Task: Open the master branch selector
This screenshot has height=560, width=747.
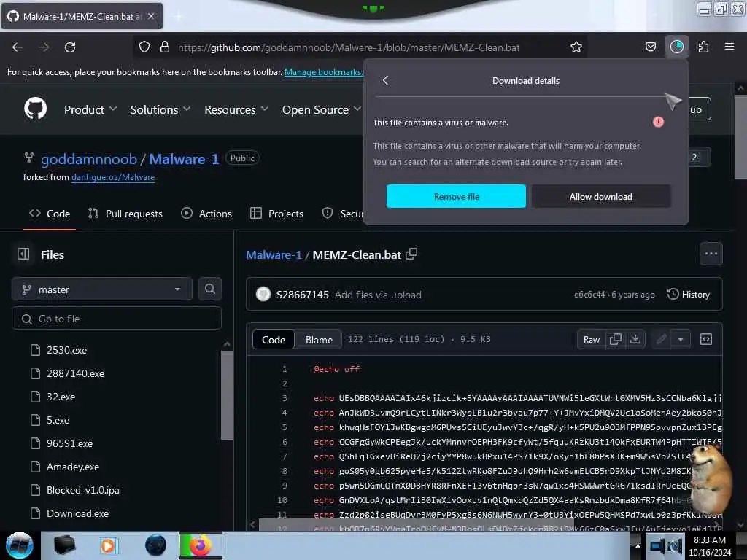Action: point(101,289)
